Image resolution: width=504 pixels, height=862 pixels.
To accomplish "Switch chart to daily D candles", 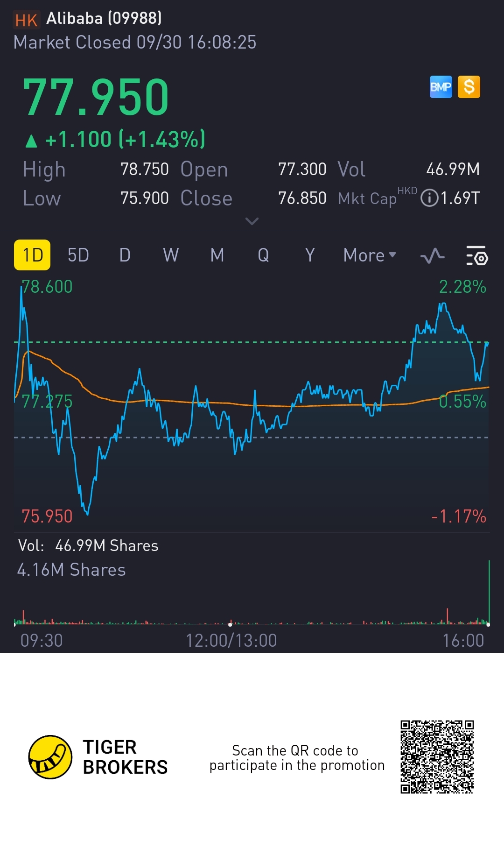I will tap(125, 255).
